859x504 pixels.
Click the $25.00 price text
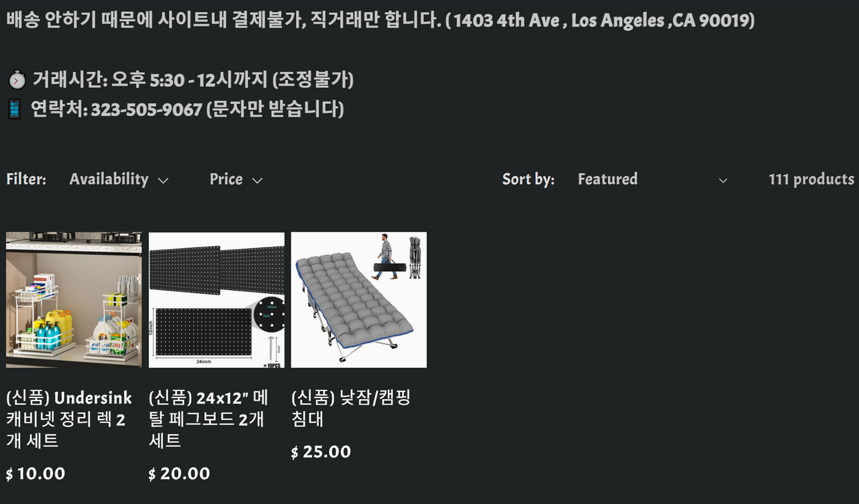click(321, 452)
